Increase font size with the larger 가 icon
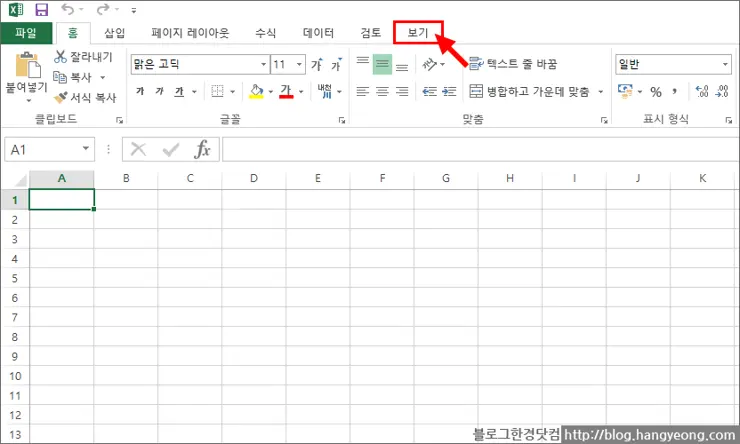Image resolution: width=740 pixels, height=444 pixels. point(316,65)
